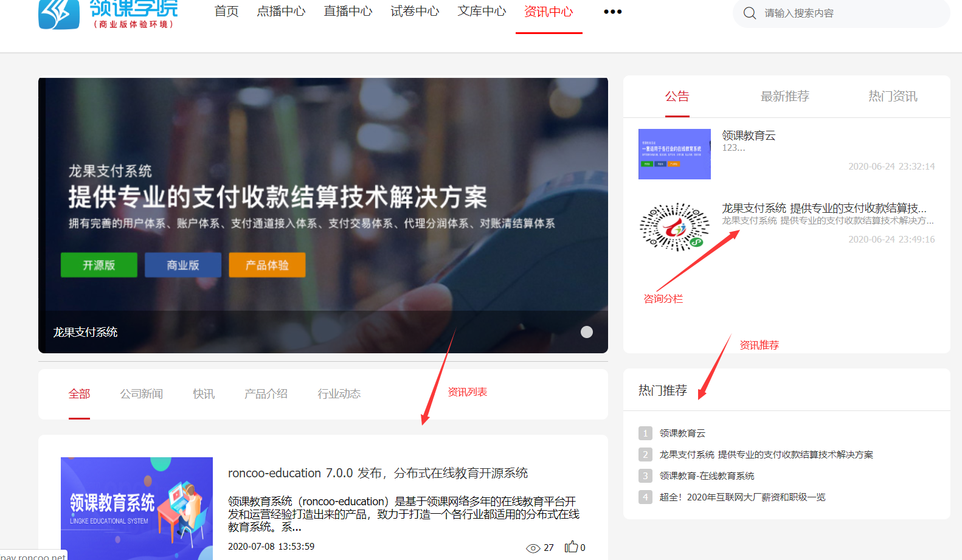Go to 试卷中心 in the navigation
This screenshot has width=962, height=560.
pyautogui.click(x=415, y=12)
